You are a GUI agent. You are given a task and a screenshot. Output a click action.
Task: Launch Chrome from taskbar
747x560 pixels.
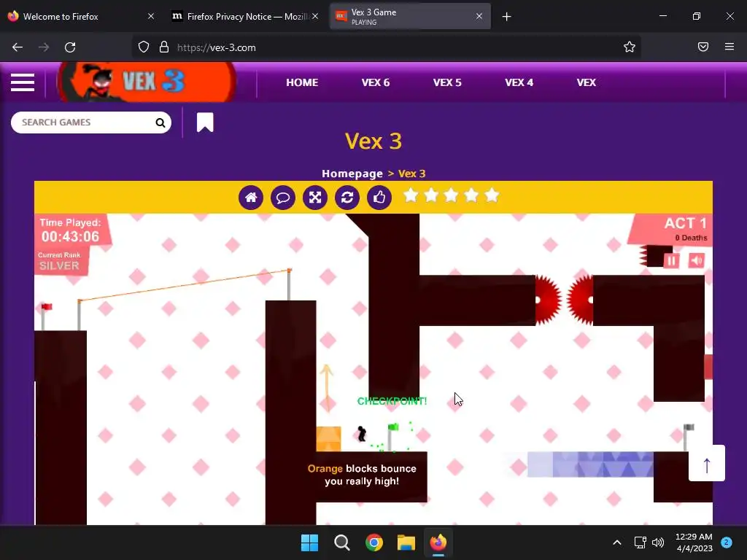[x=374, y=542]
